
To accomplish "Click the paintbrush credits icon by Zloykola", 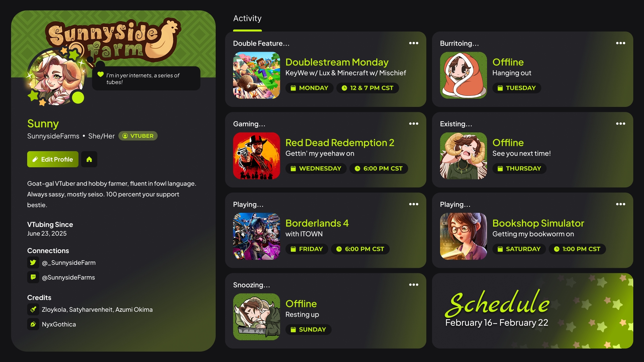I will (x=33, y=309).
